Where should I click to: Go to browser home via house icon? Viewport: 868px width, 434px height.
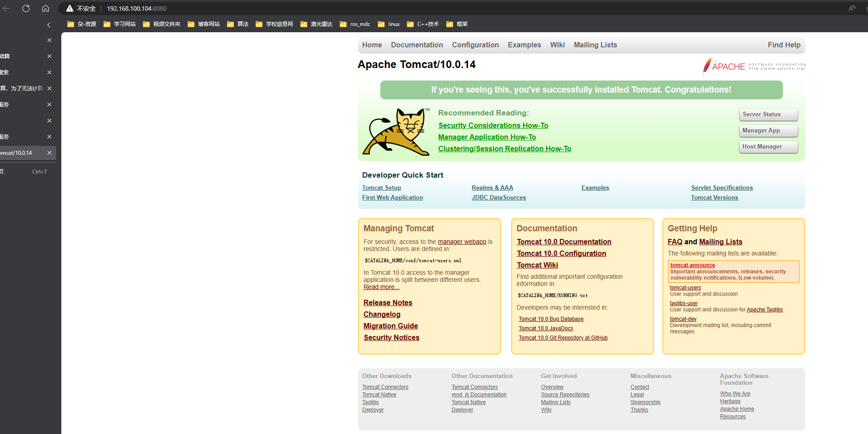click(x=46, y=9)
